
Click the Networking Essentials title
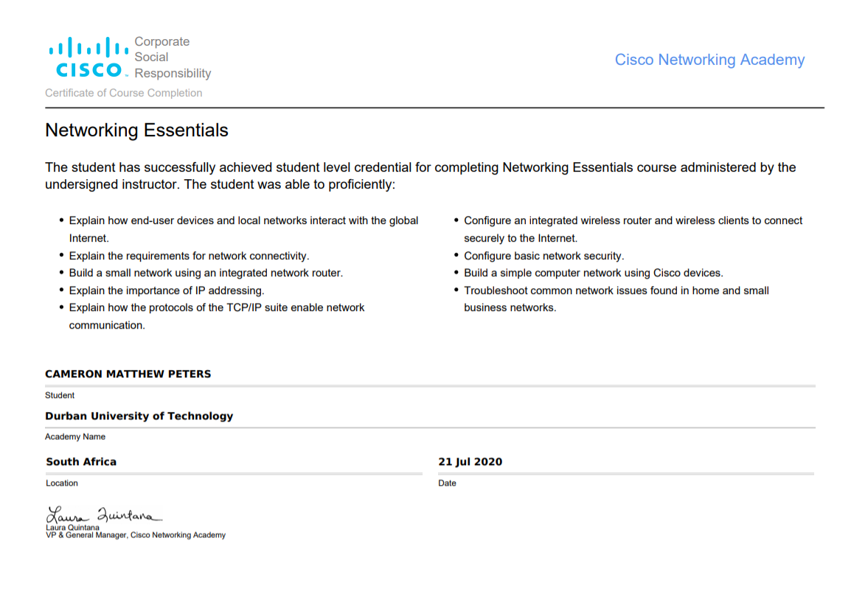click(136, 130)
